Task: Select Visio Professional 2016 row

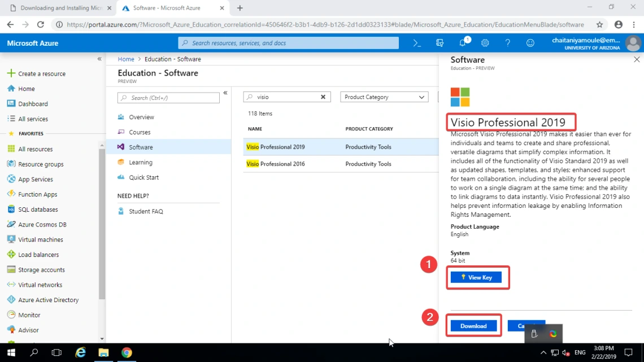Action: click(341, 164)
